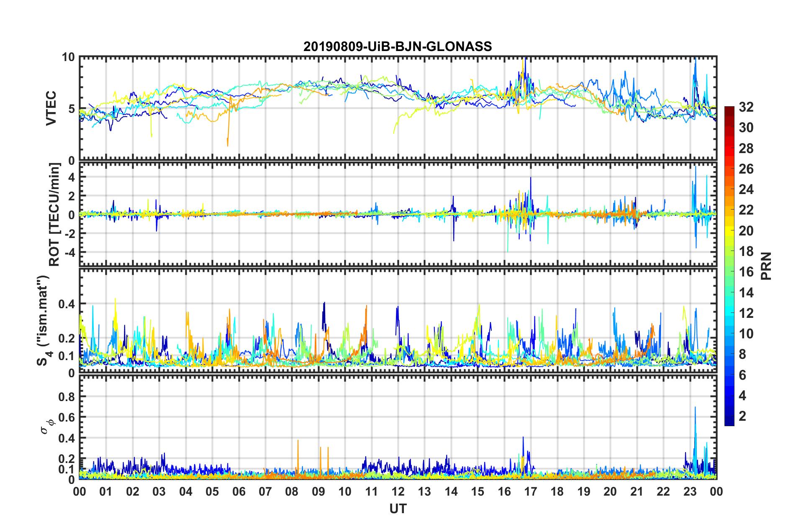Screen dimensions: 796x532
Task: Click sigma-phi axis tick label 0.8
Action: 67,396
